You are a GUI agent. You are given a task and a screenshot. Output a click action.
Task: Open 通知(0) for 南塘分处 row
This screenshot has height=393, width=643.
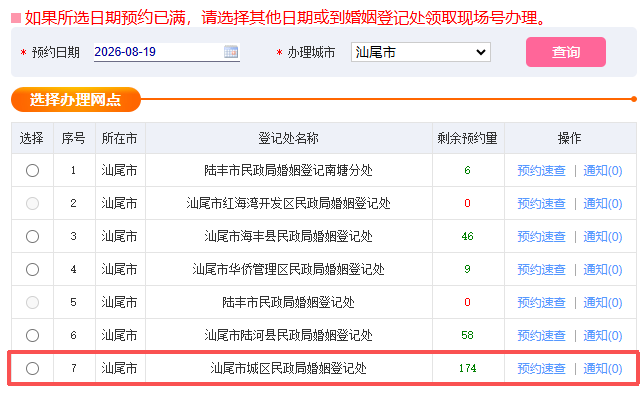pos(602,170)
